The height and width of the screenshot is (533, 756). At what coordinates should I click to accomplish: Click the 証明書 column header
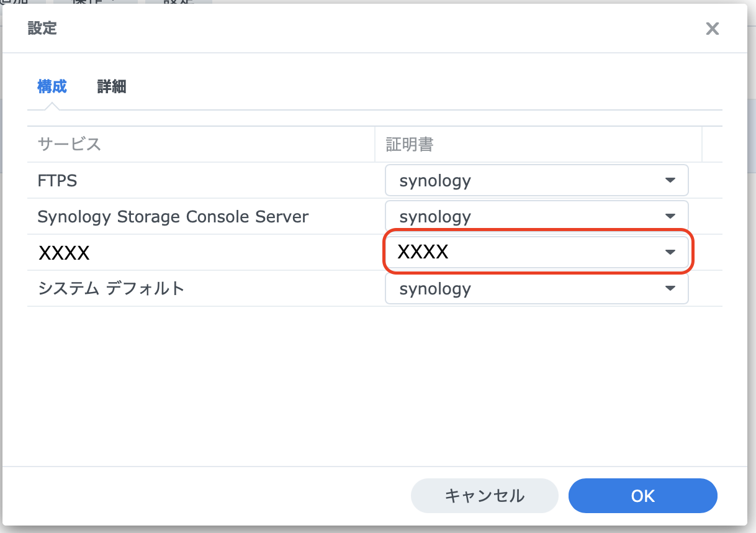(x=410, y=143)
